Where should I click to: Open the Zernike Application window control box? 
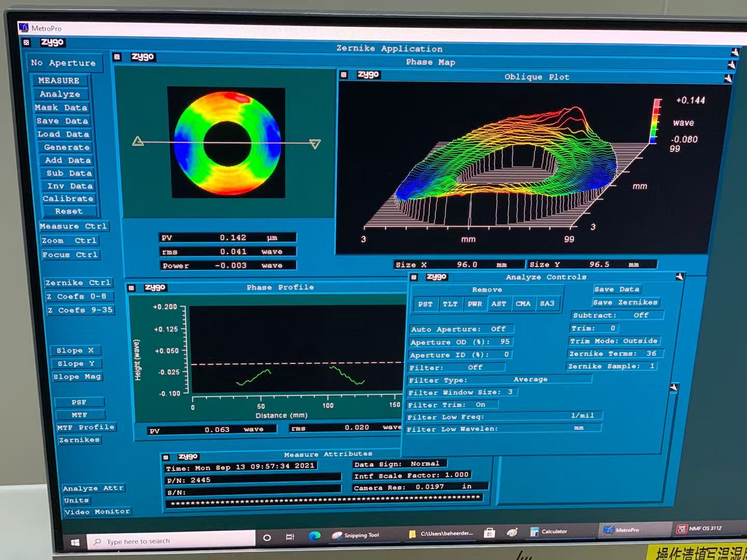pyautogui.click(x=26, y=43)
